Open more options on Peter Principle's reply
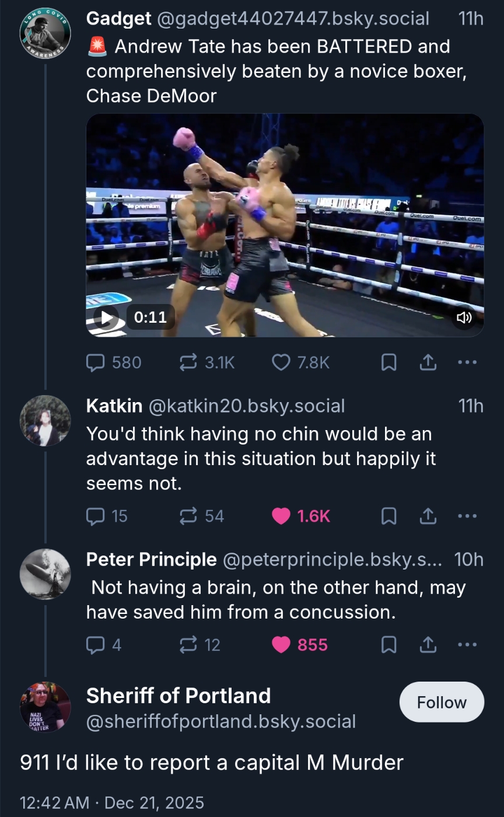Image resolution: width=504 pixels, height=817 pixels. point(467,645)
